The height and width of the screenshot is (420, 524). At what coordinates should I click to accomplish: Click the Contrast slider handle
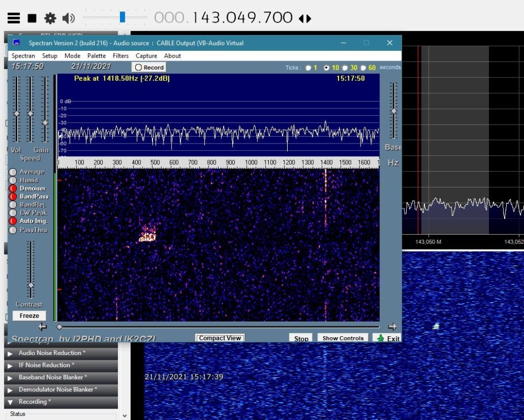tap(31, 285)
